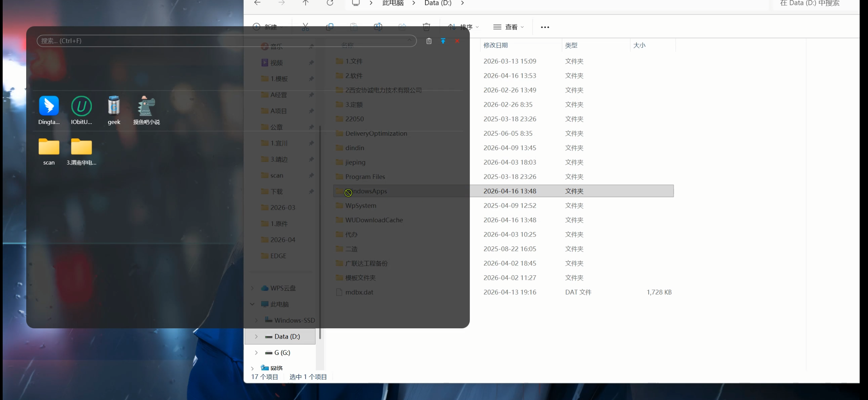Open the three-dot more options menu

click(545, 27)
